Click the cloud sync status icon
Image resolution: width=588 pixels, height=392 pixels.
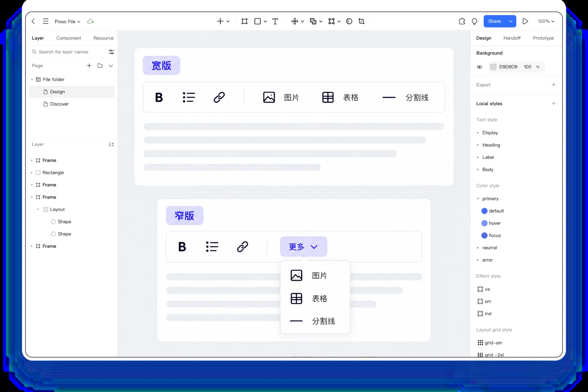pyautogui.click(x=90, y=21)
